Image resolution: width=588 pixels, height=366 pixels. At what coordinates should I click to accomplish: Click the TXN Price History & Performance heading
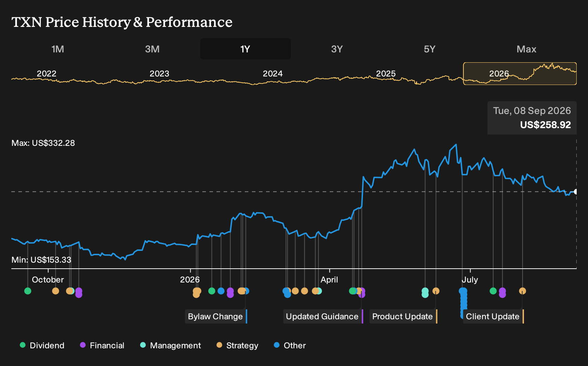click(122, 22)
